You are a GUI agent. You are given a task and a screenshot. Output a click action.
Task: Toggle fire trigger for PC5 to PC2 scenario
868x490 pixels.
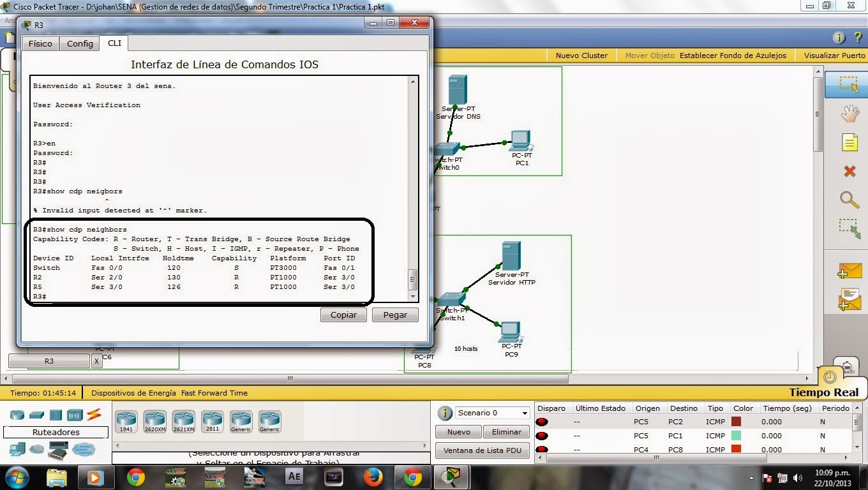(x=543, y=420)
